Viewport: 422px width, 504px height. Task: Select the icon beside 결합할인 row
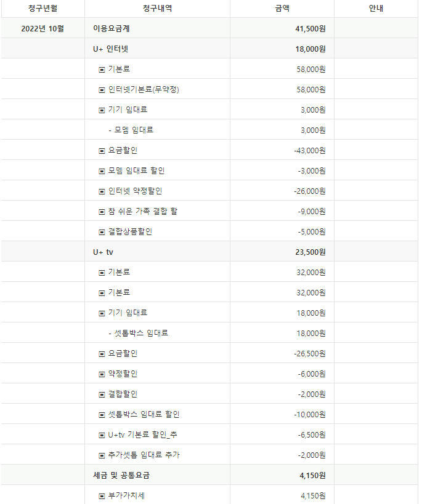pyautogui.click(x=102, y=394)
